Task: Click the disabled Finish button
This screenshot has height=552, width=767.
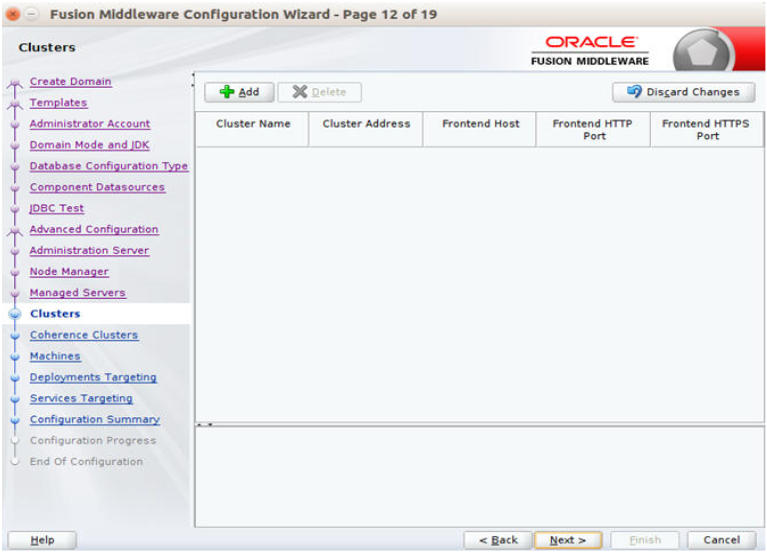Action: tap(645, 540)
